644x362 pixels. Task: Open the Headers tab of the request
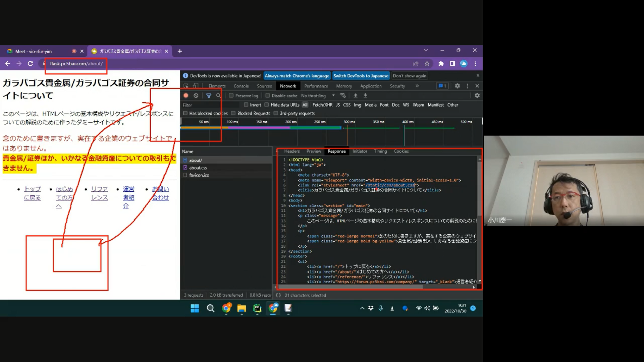[292, 151]
